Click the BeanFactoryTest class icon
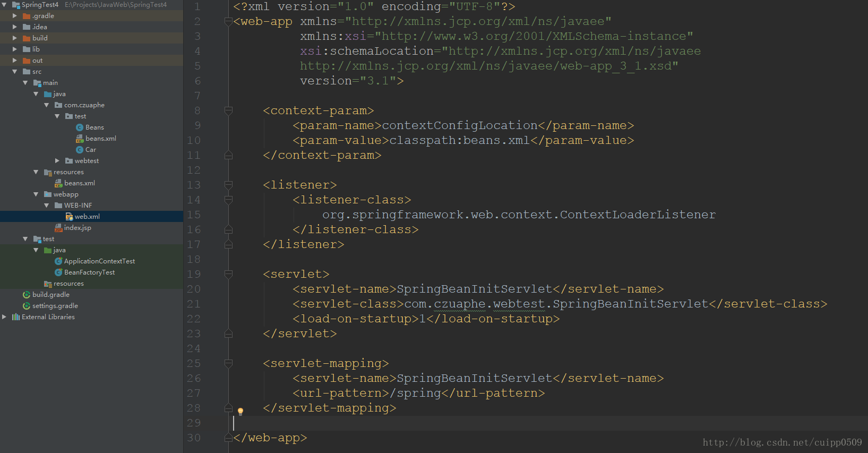The image size is (868, 453). [x=58, y=272]
